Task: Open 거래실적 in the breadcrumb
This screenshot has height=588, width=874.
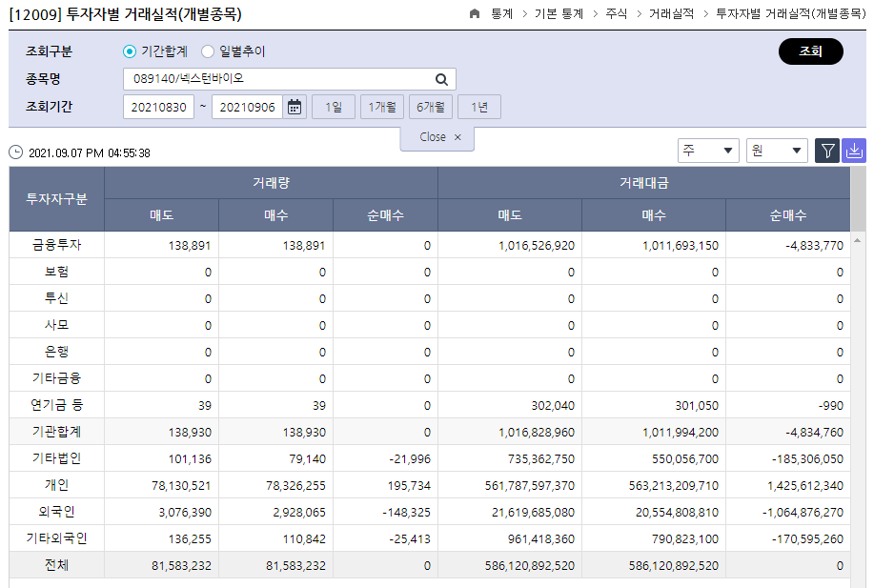Action: coord(672,14)
